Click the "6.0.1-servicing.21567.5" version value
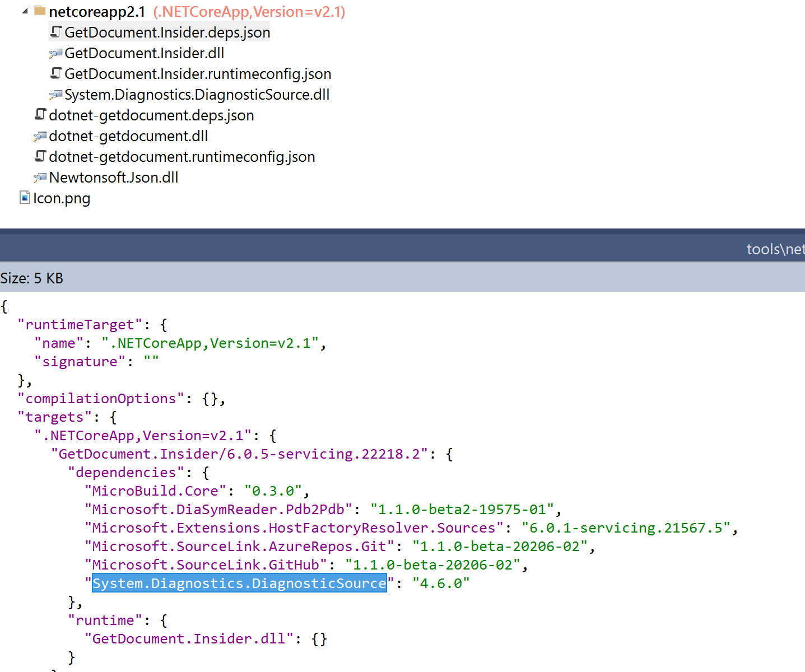 tap(626, 528)
